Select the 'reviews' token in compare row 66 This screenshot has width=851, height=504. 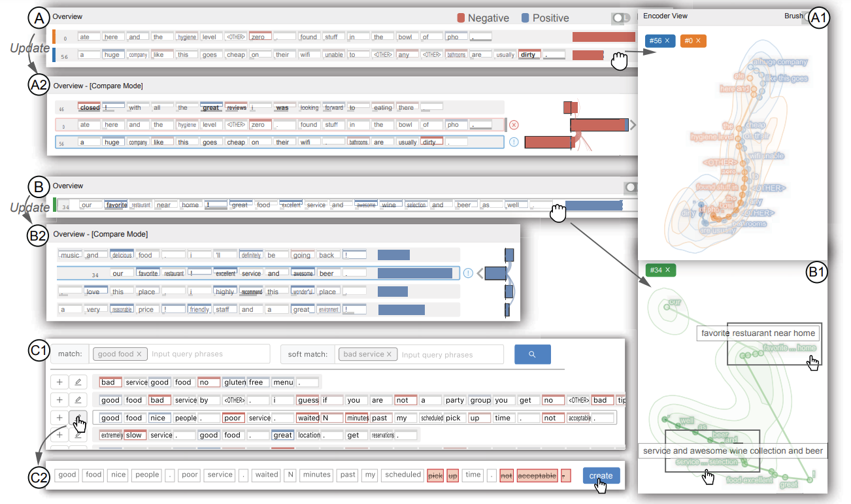pos(236,107)
